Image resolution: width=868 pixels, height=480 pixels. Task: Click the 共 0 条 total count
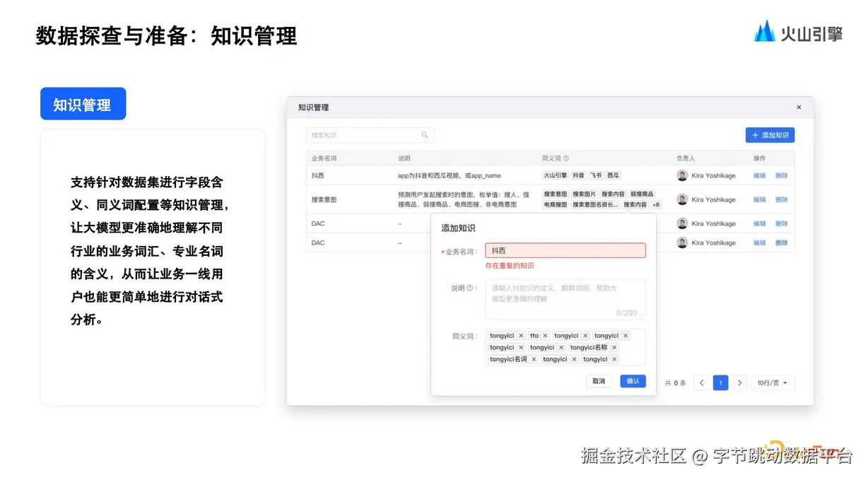pos(675,383)
